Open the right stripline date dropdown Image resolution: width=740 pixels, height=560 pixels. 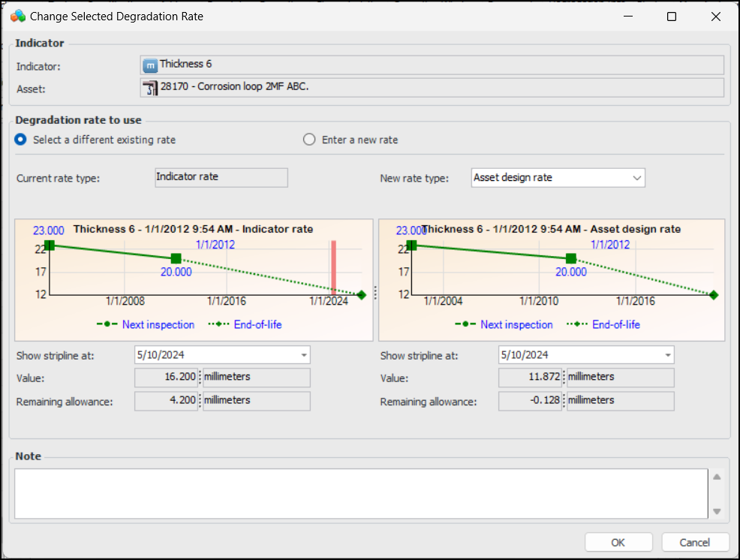(667, 355)
